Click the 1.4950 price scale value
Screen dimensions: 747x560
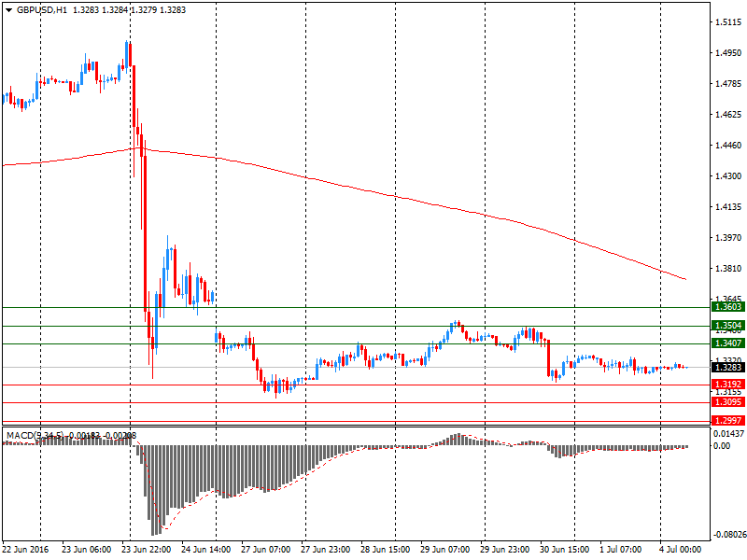728,53
